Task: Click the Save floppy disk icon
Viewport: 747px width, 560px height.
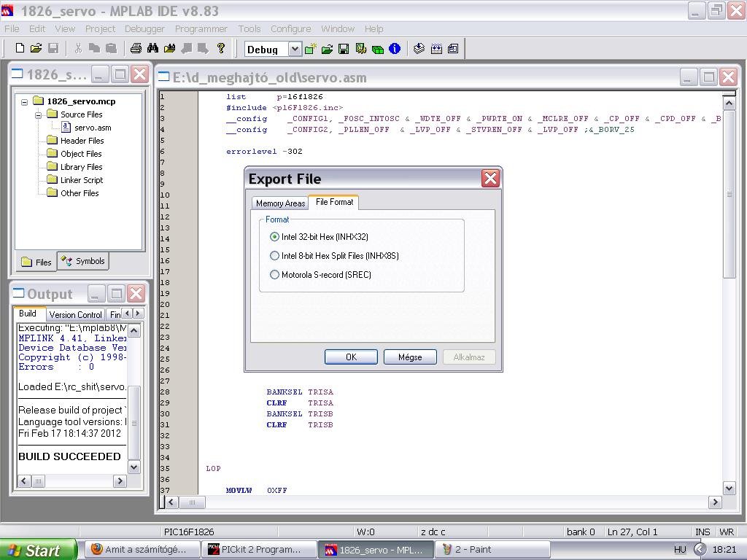Action: (x=53, y=48)
